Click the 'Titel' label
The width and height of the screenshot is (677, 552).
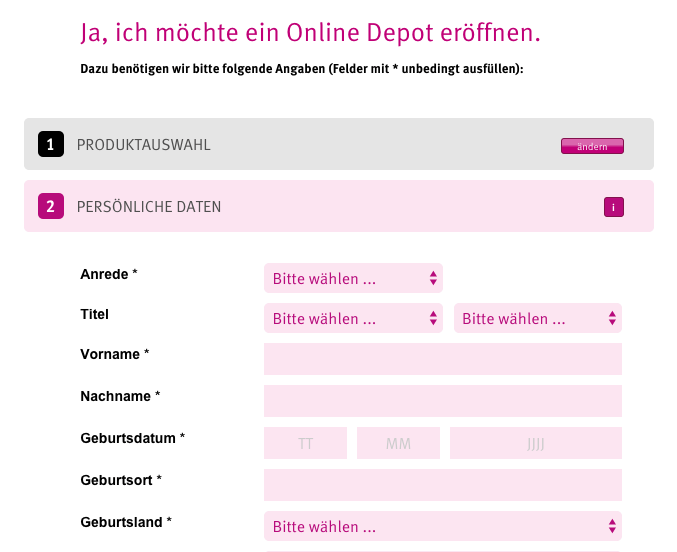(x=95, y=314)
